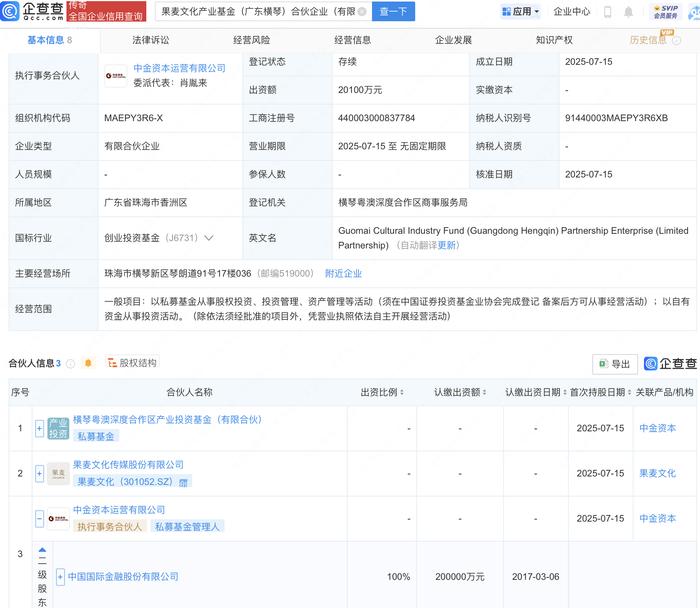Select the 工商注册号 440003000837784
The width and height of the screenshot is (700, 608).
tap(376, 118)
